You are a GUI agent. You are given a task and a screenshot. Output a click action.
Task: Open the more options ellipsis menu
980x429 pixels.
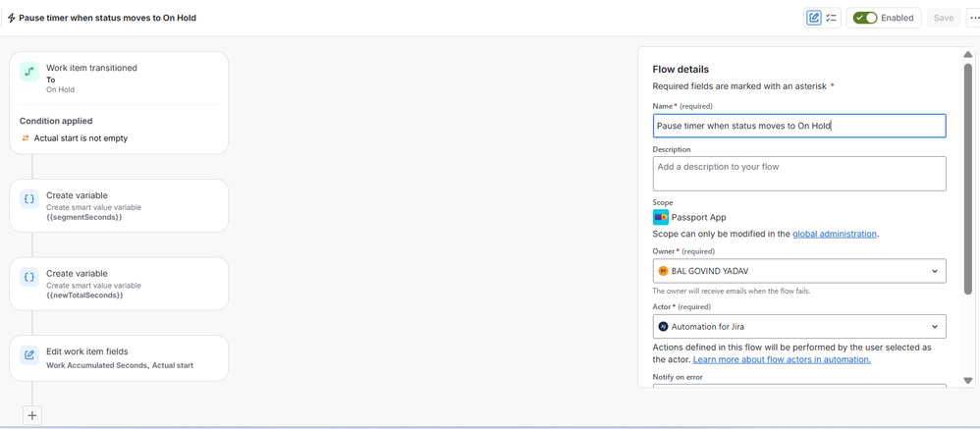(x=974, y=18)
